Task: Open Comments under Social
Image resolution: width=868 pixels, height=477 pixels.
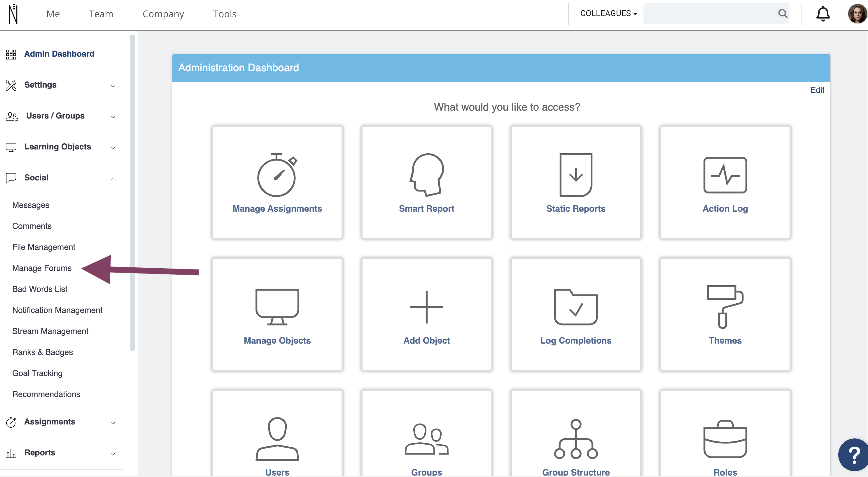Action: [32, 226]
